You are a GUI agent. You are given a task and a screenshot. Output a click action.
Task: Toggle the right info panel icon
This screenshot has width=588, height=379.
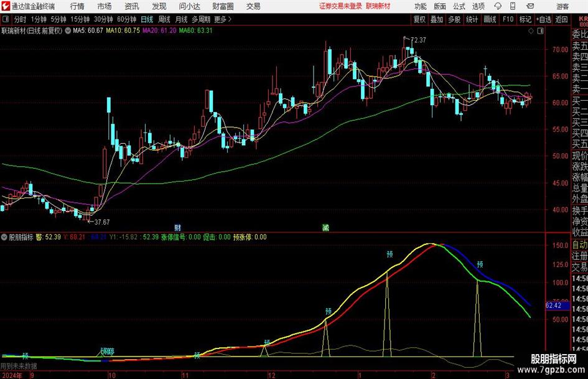(540, 31)
